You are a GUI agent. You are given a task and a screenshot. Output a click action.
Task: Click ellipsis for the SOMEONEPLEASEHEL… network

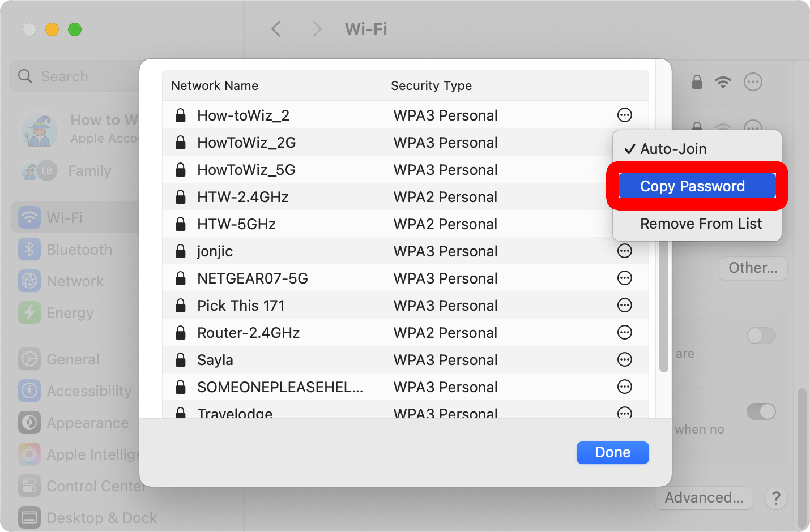pyautogui.click(x=624, y=387)
